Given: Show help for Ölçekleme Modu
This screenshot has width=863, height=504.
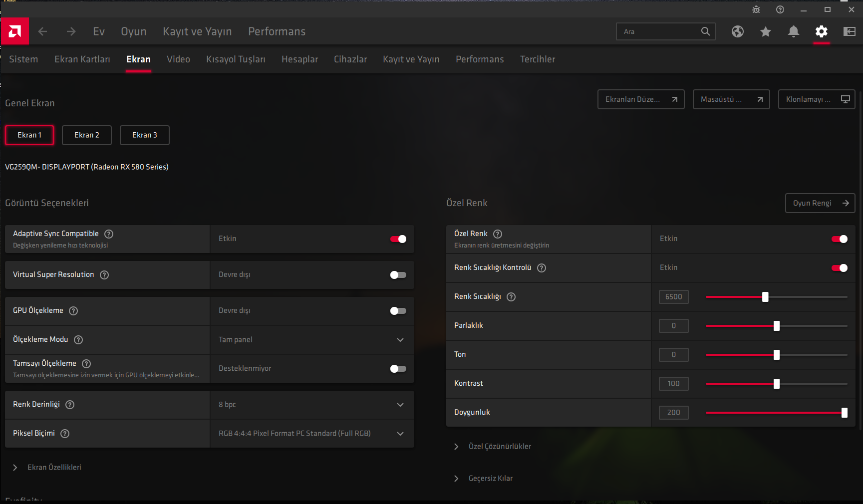Looking at the screenshot, I should (78, 340).
